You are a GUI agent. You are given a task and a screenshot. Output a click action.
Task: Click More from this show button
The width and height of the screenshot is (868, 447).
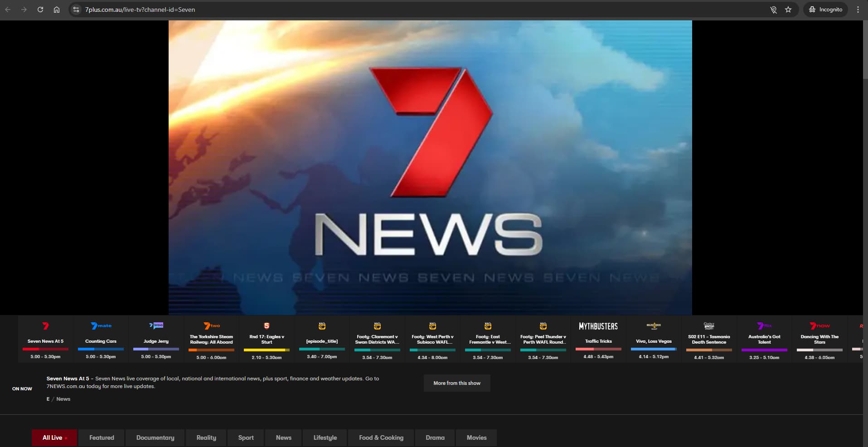456,383
